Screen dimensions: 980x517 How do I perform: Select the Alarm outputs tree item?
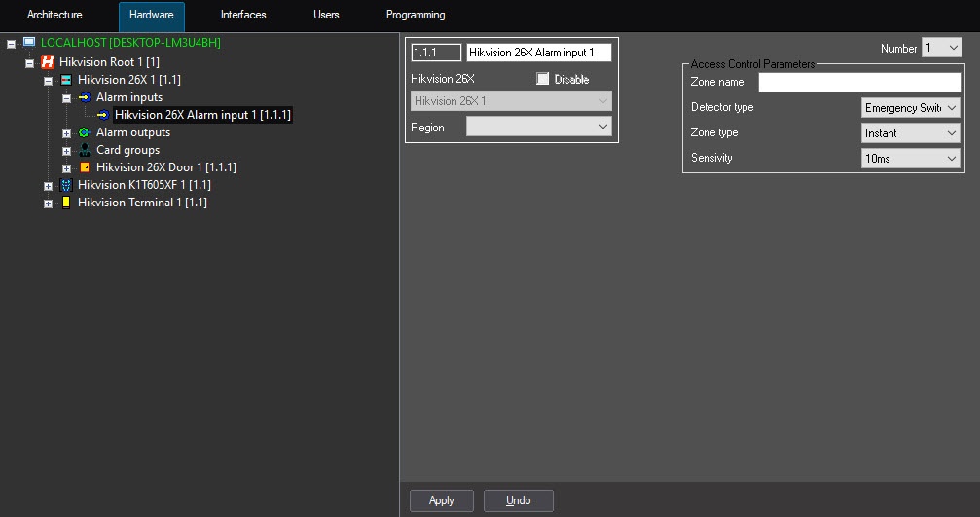[133, 131]
